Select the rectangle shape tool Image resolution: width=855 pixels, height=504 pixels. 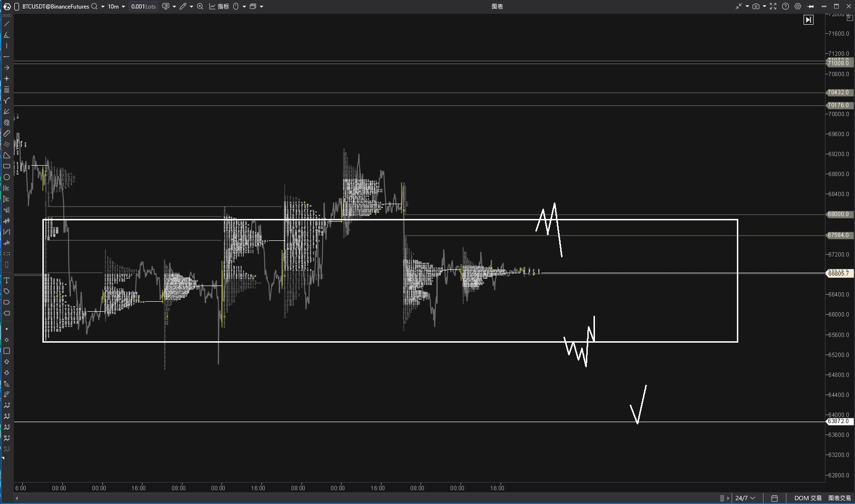pyautogui.click(x=7, y=166)
